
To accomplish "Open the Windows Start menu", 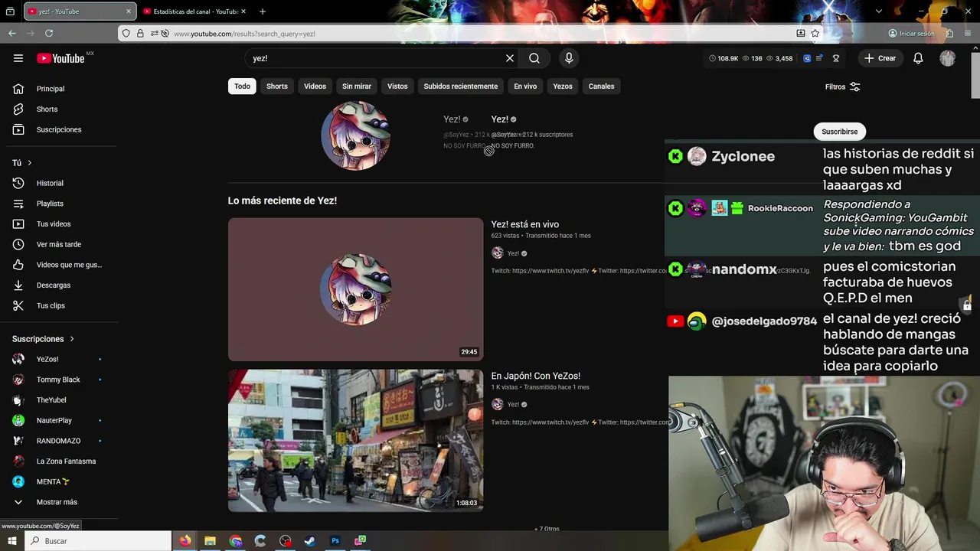I will 11,541.
